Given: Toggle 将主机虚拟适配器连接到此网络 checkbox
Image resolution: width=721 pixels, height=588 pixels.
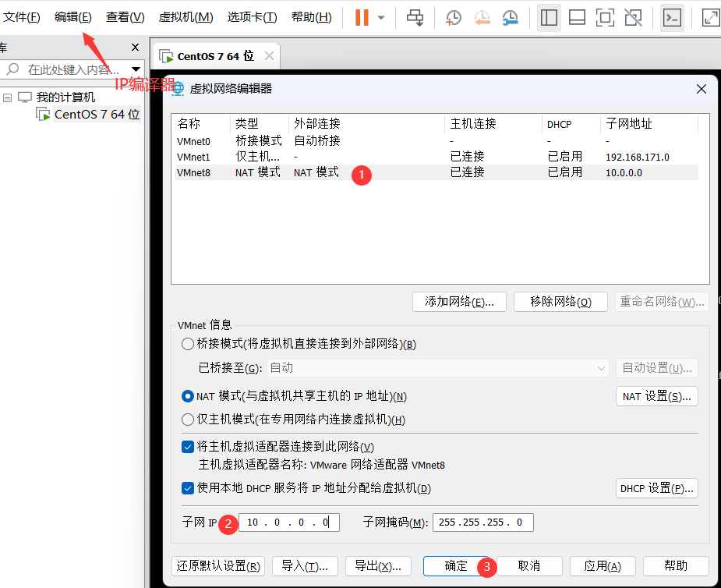Looking at the screenshot, I should click(x=188, y=447).
